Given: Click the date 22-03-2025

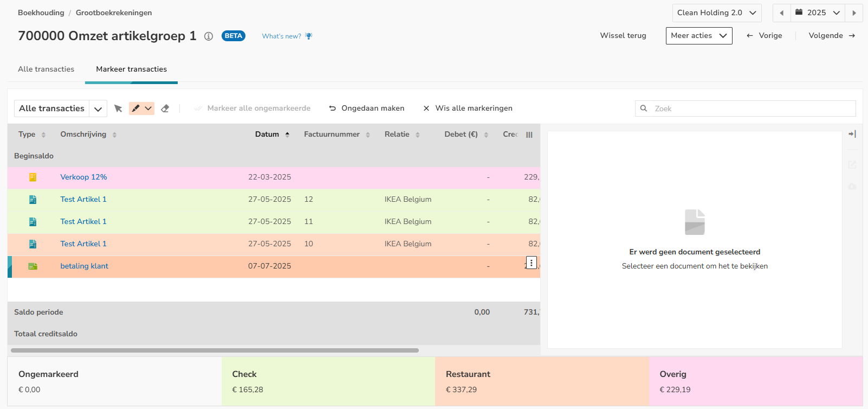Looking at the screenshot, I should click(x=270, y=177).
